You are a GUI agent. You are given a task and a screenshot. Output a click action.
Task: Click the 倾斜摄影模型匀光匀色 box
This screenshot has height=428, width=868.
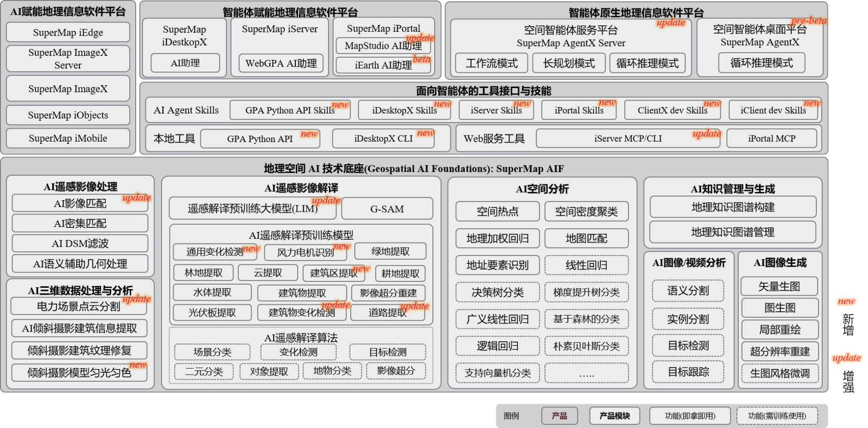(x=79, y=373)
